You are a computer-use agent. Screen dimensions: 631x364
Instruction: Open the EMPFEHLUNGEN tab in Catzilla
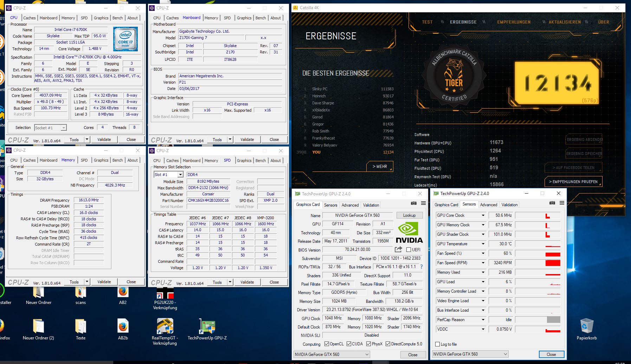click(x=514, y=22)
